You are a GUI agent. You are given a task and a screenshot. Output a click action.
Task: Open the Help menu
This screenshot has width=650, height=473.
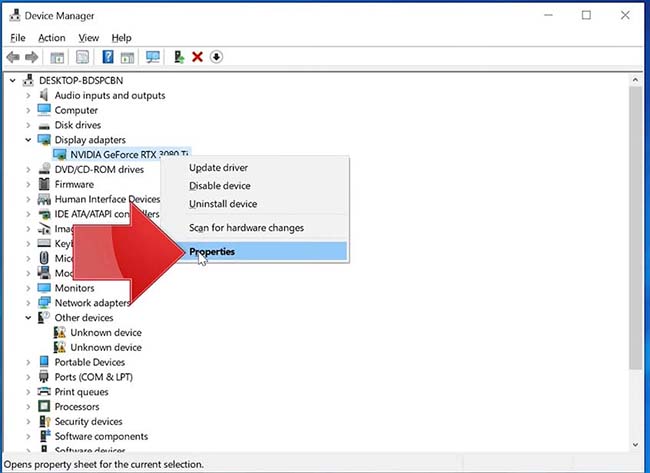[121, 38]
